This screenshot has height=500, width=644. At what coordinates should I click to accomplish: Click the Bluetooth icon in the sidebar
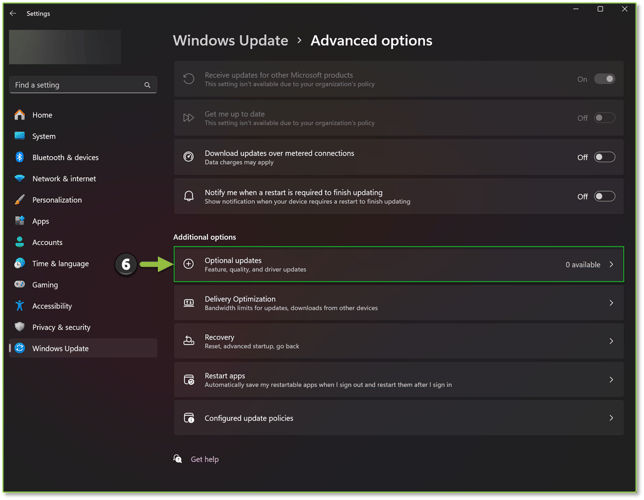[20, 157]
